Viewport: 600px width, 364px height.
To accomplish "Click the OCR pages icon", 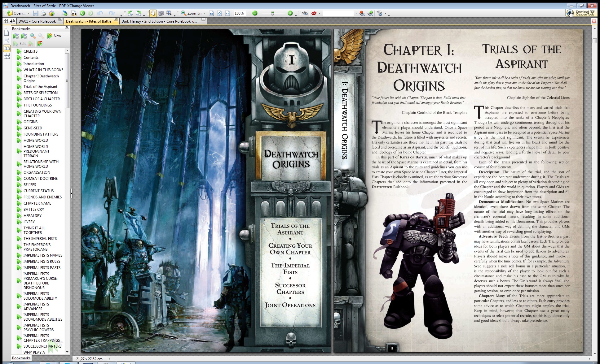I will click(x=73, y=13).
